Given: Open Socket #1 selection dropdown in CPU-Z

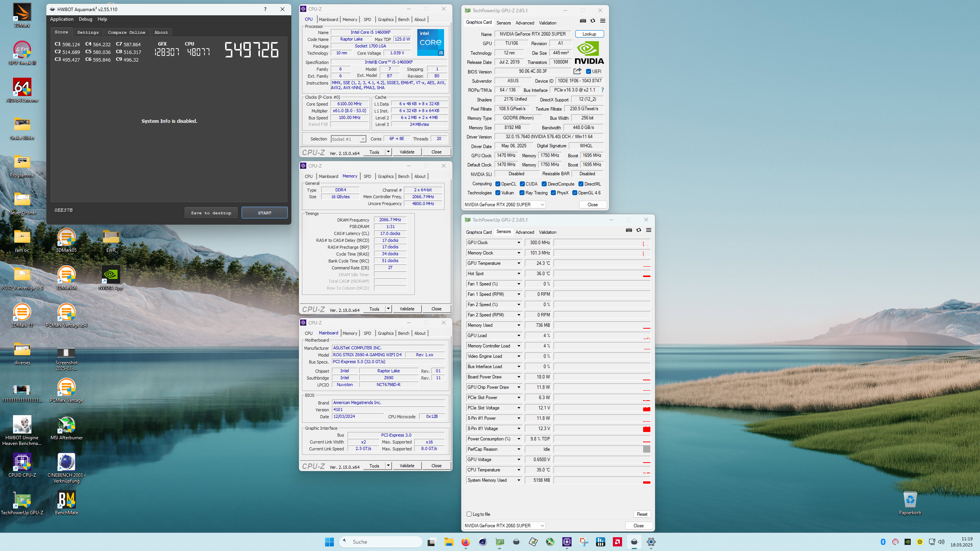Looking at the screenshot, I should 348,139.
